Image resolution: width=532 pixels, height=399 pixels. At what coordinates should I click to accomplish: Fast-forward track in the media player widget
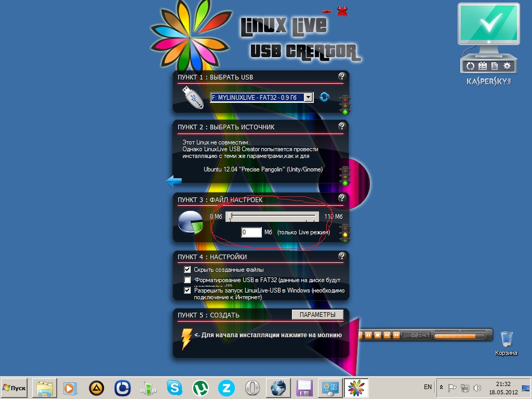(396, 335)
